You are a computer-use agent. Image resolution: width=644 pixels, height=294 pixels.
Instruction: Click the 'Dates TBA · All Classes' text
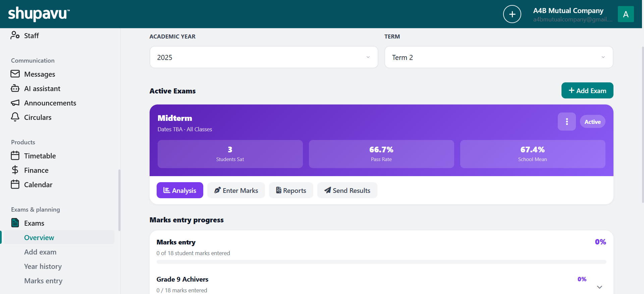coord(185,129)
